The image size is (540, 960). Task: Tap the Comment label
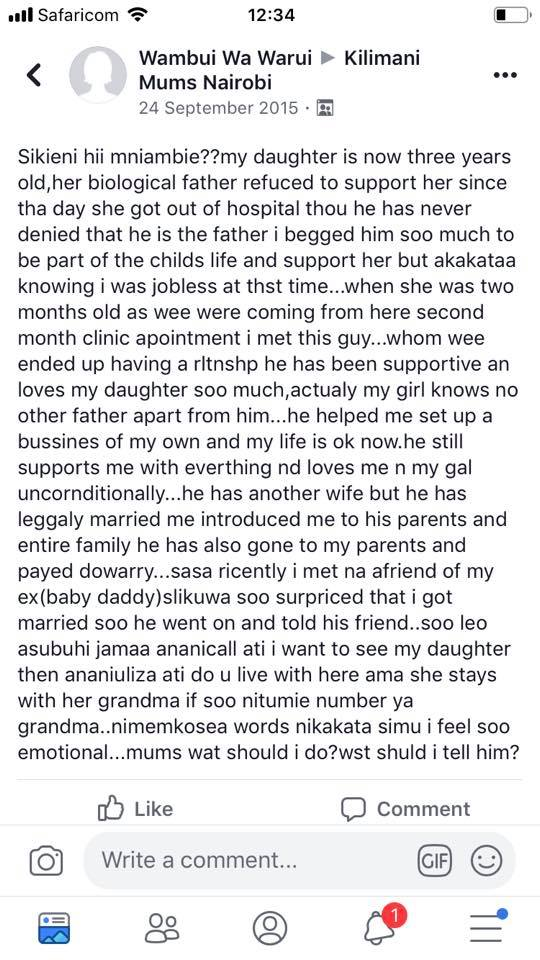423,809
